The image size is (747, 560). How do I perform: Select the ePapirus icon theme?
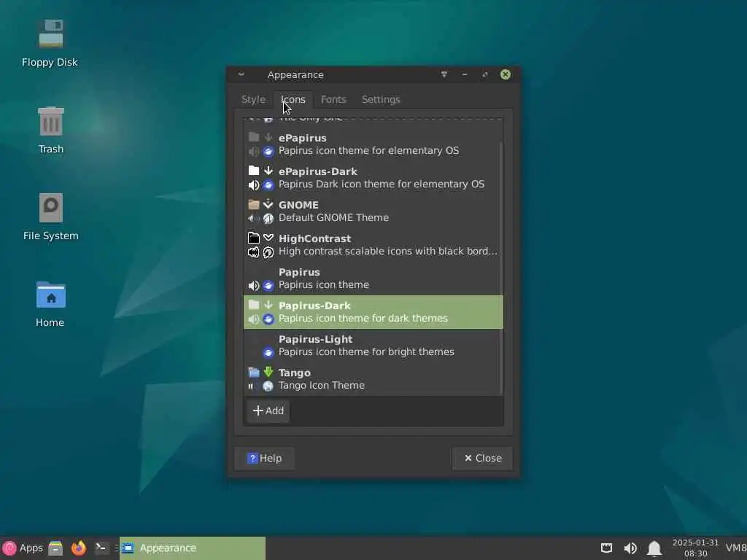click(373, 144)
